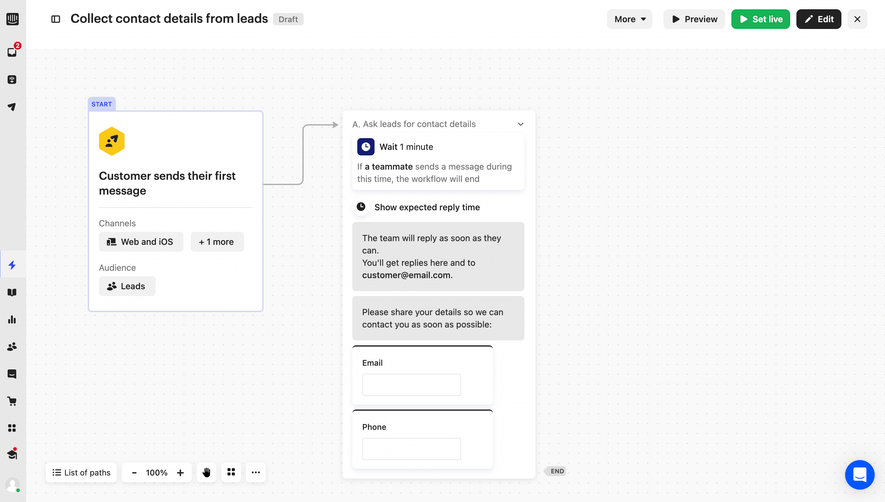Open the More dropdown menu
The width and height of the screenshot is (885, 502).
630,19
